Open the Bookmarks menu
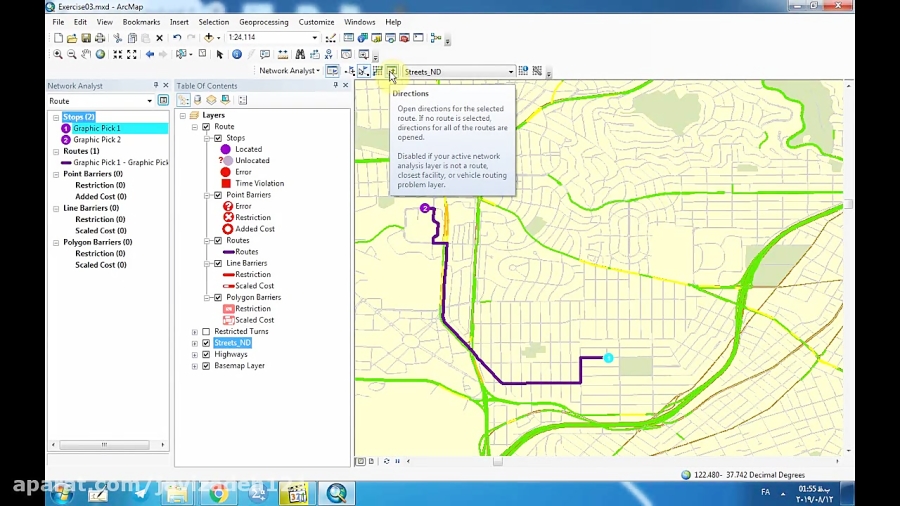The width and height of the screenshot is (900, 506). tap(141, 22)
